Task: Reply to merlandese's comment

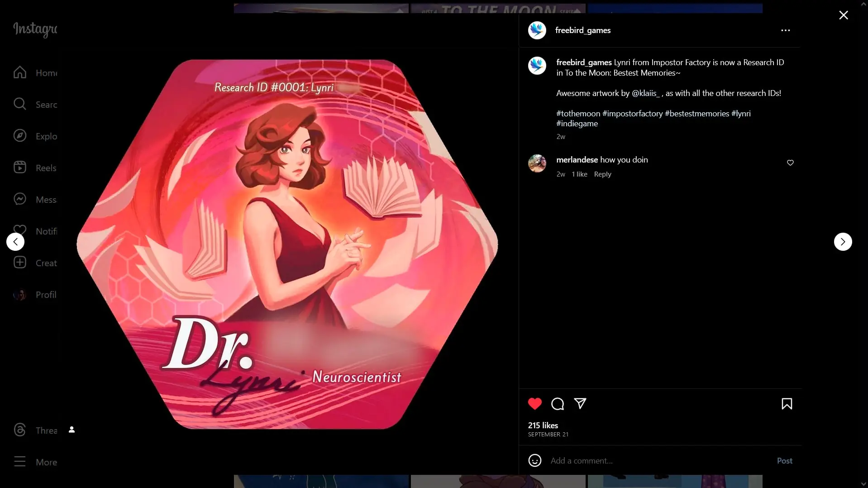Action: pyautogui.click(x=602, y=174)
